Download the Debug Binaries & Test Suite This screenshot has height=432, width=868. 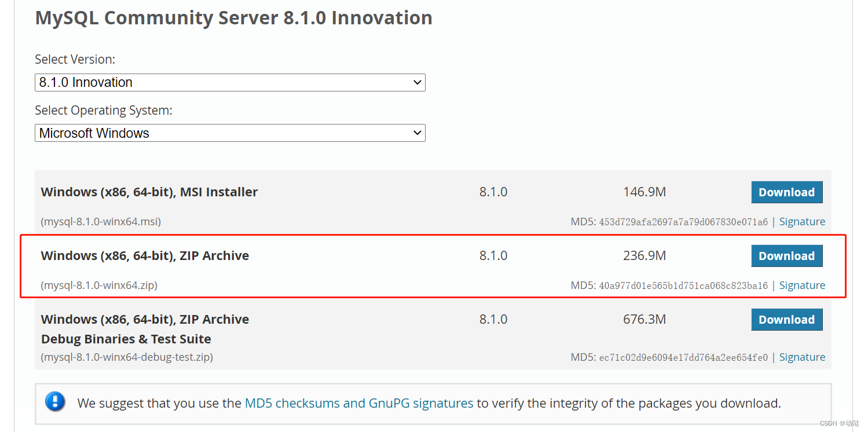tap(786, 320)
